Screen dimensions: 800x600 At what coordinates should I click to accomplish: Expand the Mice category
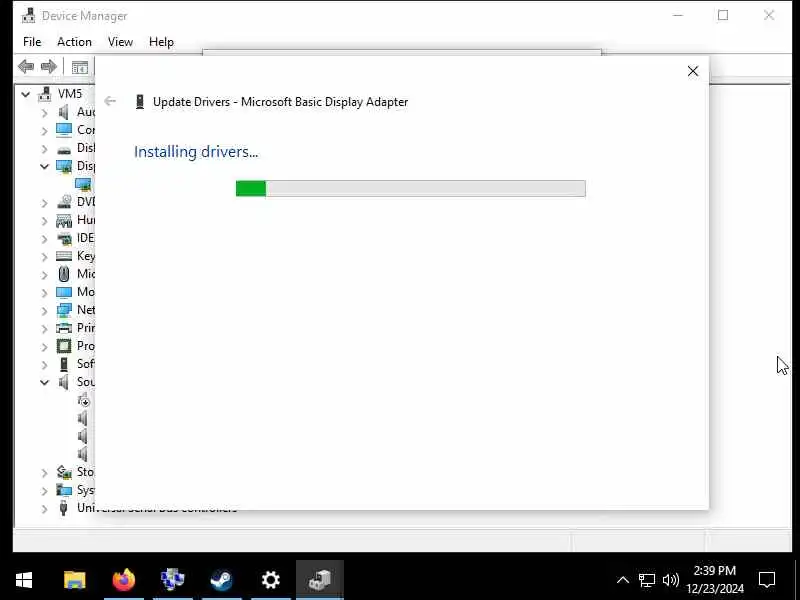[44, 274]
